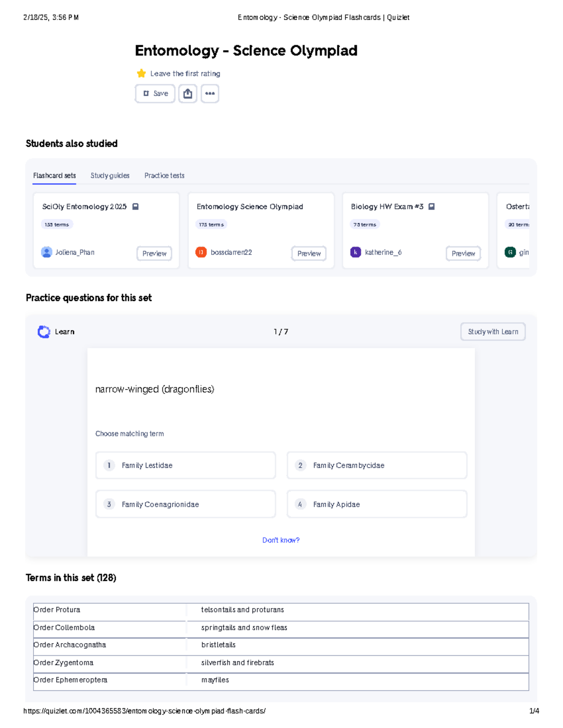
Task: Click Joliena_Phan's profile avatar
Action: [x=46, y=252]
